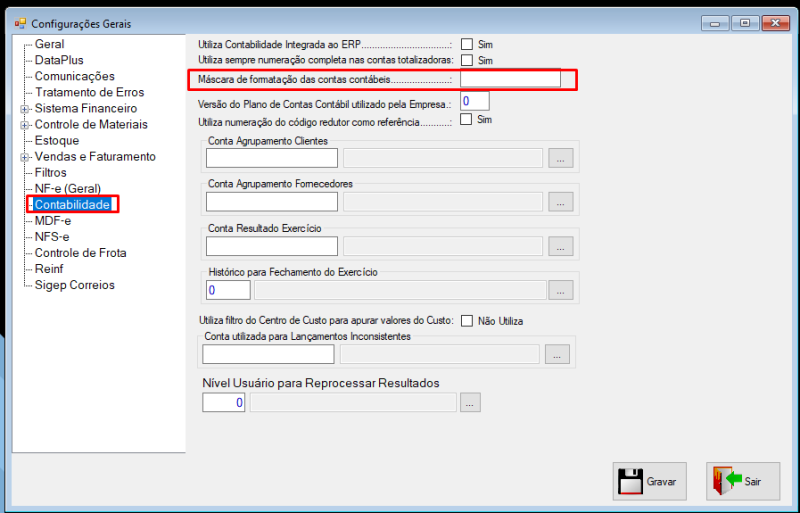Click the Conta Agrupamento Clientes code field
Screen dimensions: 800x513
(x=272, y=158)
